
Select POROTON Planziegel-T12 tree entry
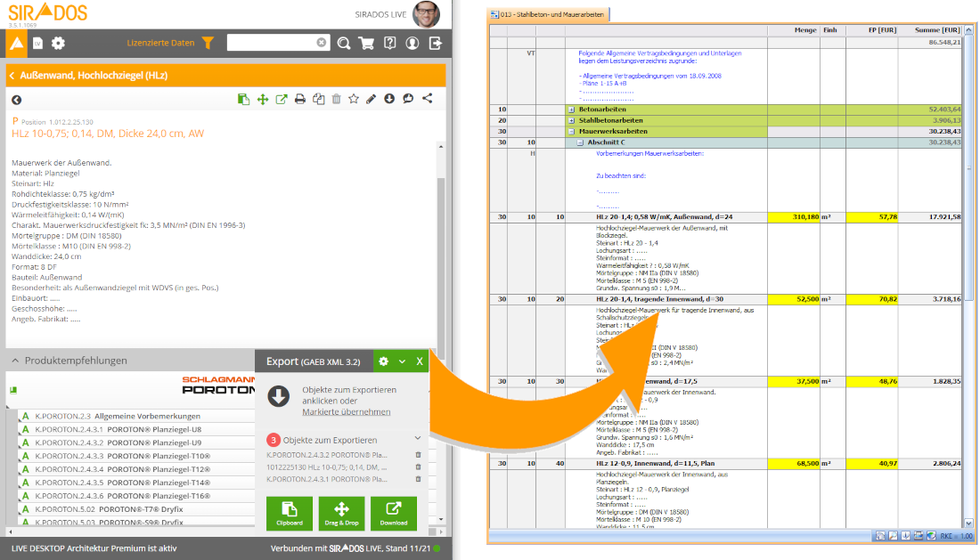(x=147, y=468)
